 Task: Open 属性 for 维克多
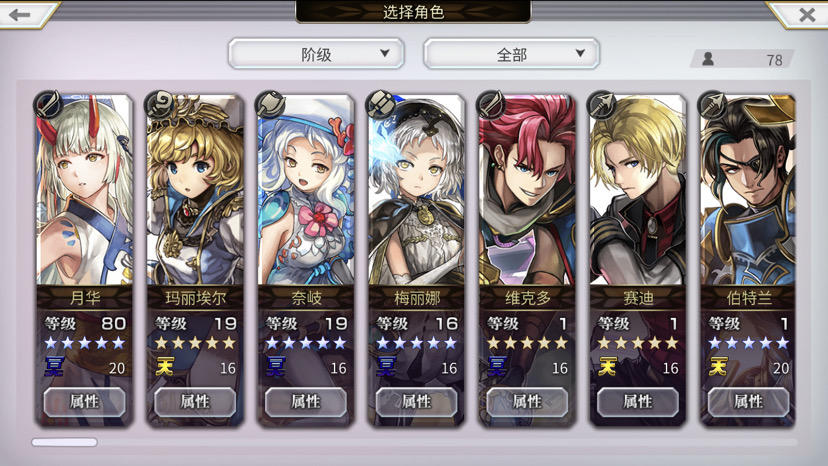(527, 402)
